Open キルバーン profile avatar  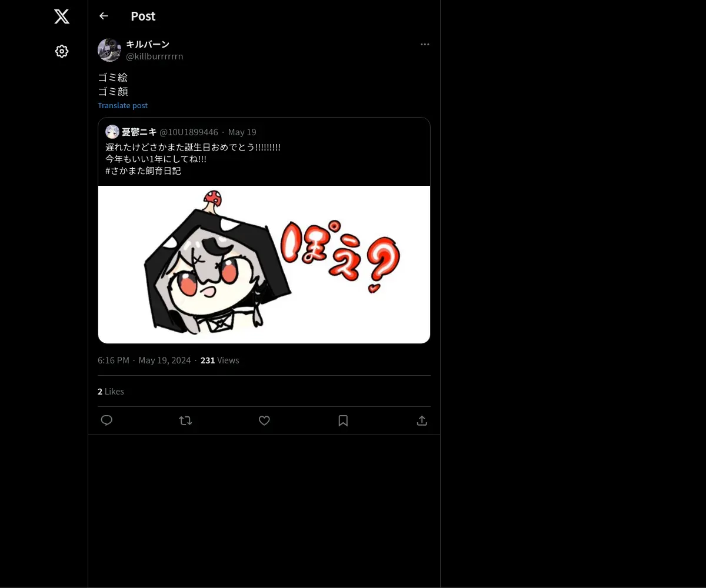[109, 50]
